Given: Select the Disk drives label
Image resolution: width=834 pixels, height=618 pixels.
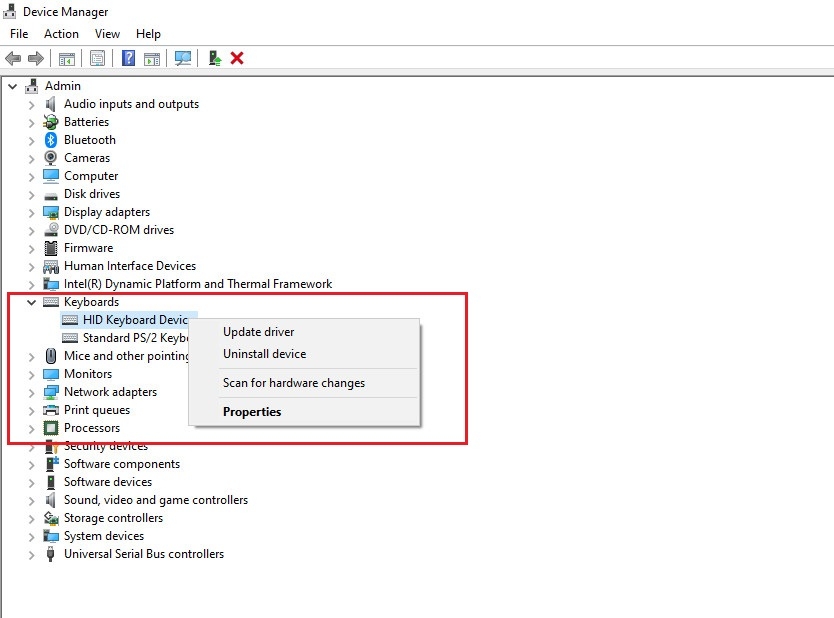Looking at the screenshot, I should click(92, 194).
